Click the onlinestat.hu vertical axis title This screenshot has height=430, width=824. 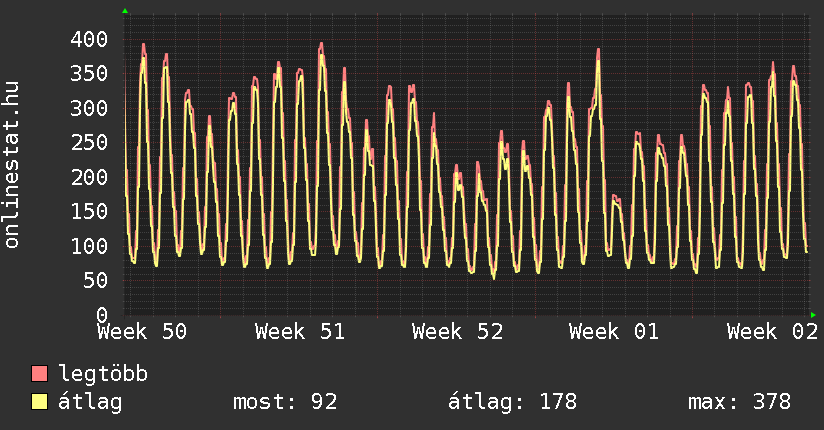coord(13,165)
